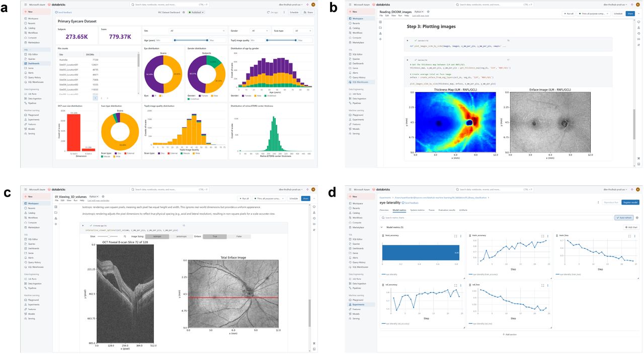
Task: Click the Share button in panel a
Action: 308,12
